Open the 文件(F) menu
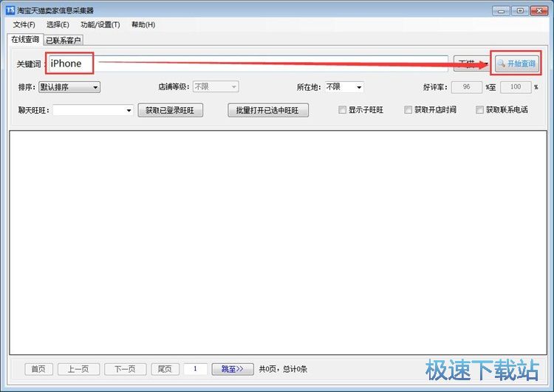The height and width of the screenshot is (392, 554). (24, 24)
